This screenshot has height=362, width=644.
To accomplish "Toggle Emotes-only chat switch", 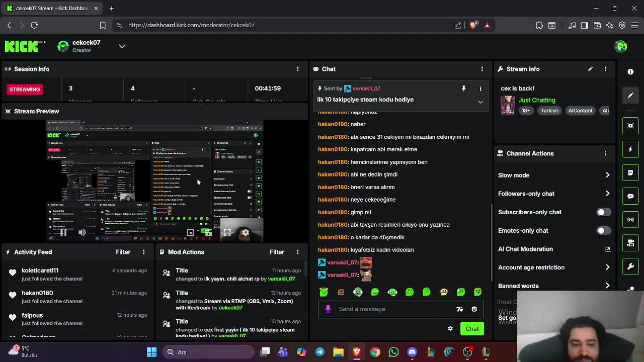I will 604,231.
